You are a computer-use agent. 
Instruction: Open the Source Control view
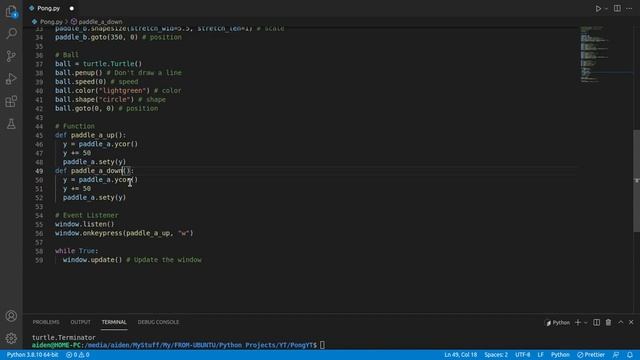11,56
